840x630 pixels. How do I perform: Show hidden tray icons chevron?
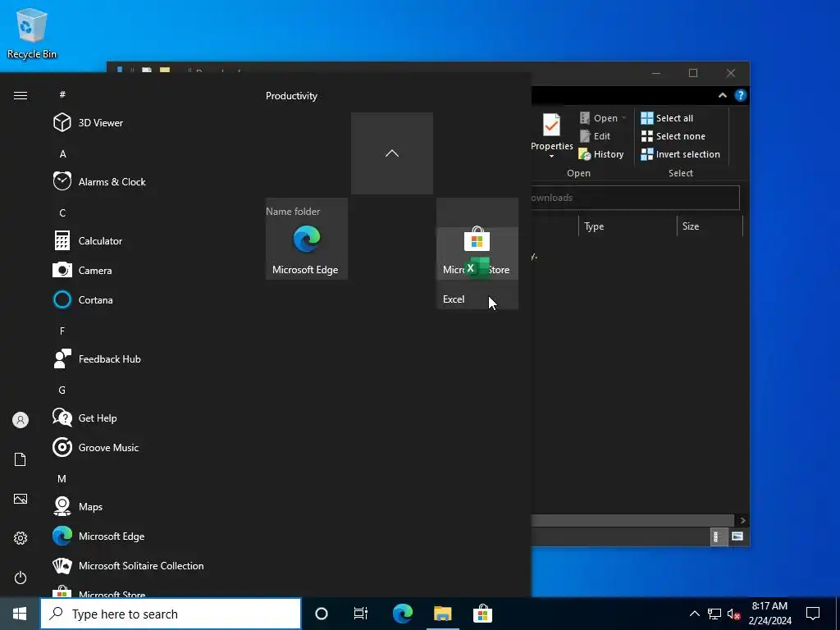pyautogui.click(x=694, y=614)
